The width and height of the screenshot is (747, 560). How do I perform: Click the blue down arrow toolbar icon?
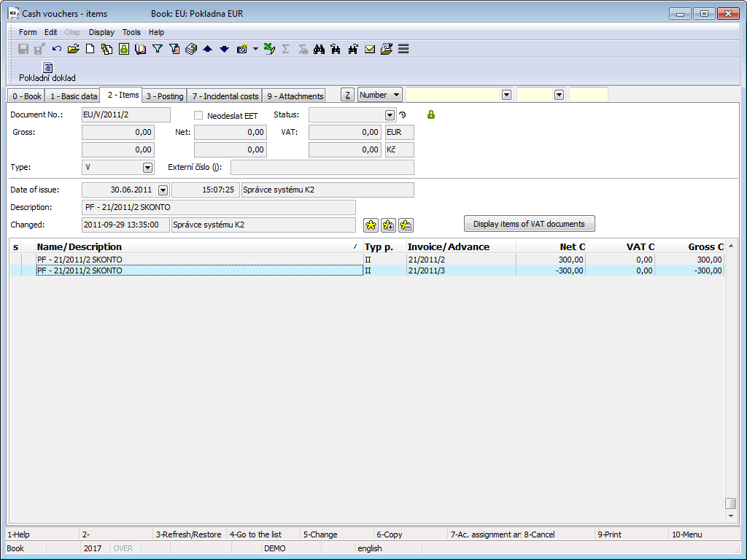click(225, 49)
